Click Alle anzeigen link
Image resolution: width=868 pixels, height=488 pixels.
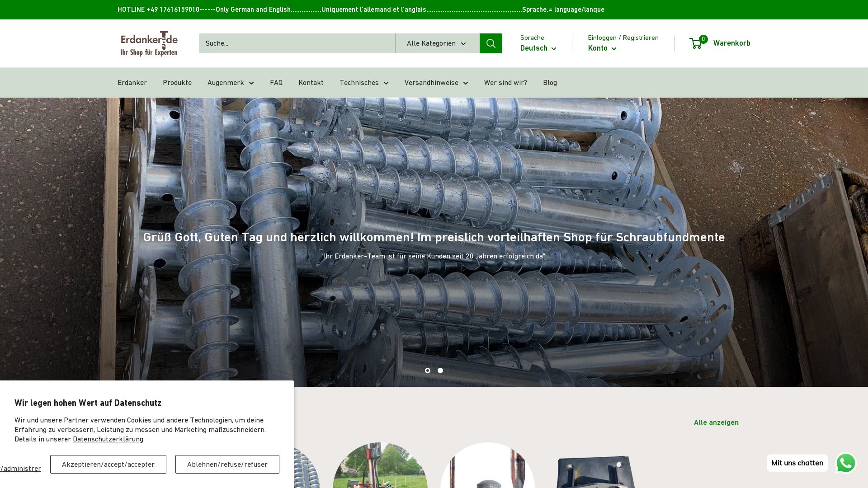tap(716, 422)
